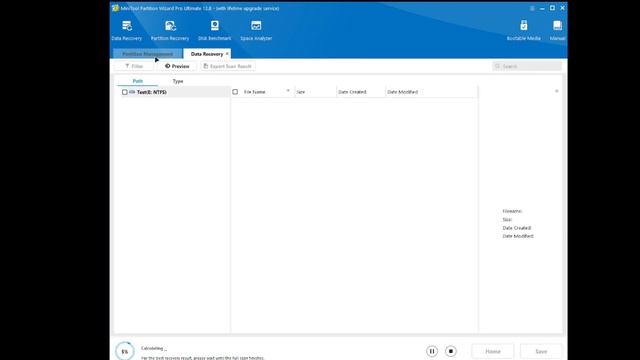Select the Data Recovery tab

207,54
